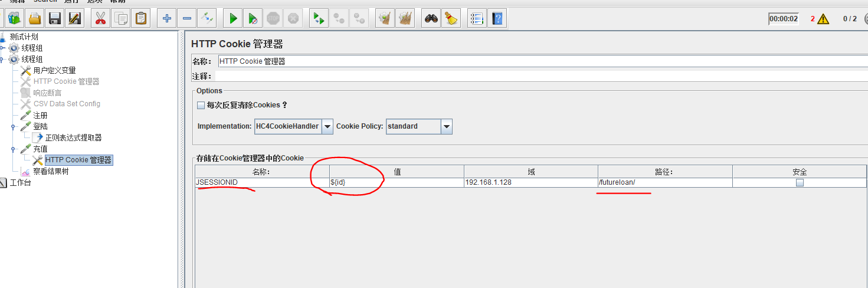Screen dimensions: 868x288
Task: Click the JSESSIONID cell
Action: [x=261, y=183]
